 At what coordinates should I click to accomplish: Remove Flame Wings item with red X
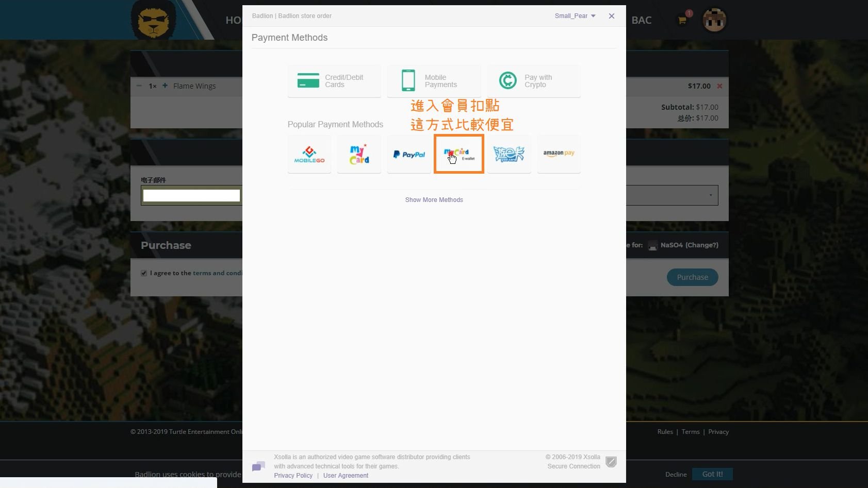(x=719, y=86)
